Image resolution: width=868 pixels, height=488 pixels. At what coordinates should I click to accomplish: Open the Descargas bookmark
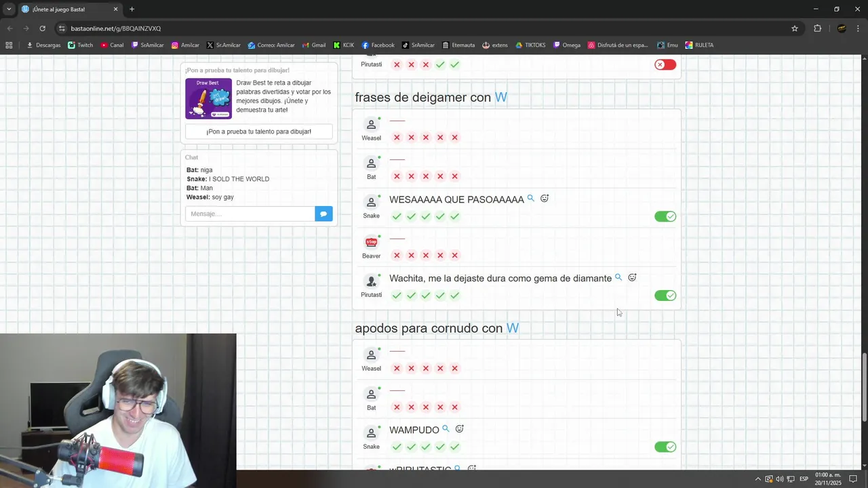coord(43,45)
